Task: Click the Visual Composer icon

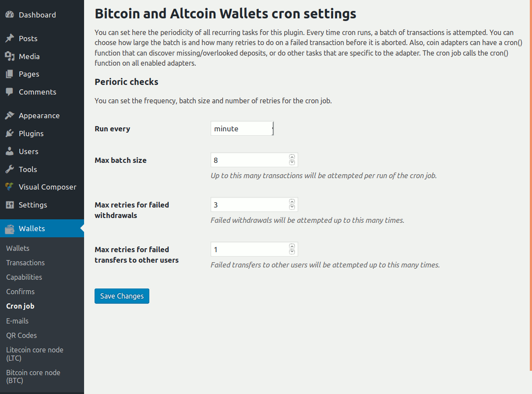Action: tap(10, 187)
